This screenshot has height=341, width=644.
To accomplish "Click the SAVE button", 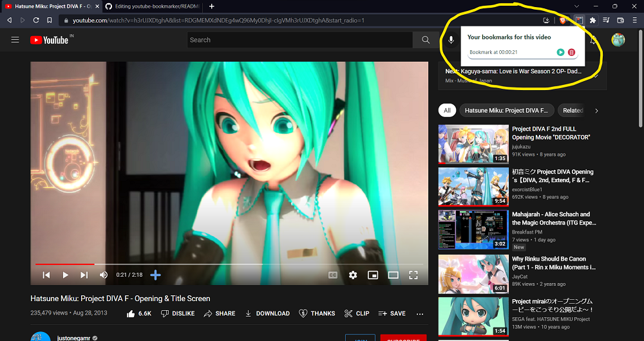I will 392,313.
